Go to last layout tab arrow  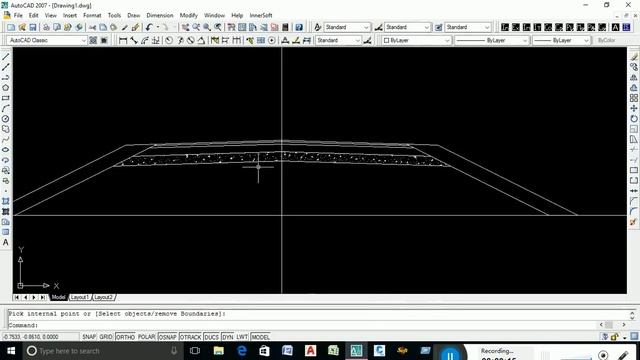pyautogui.click(x=42, y=297)
